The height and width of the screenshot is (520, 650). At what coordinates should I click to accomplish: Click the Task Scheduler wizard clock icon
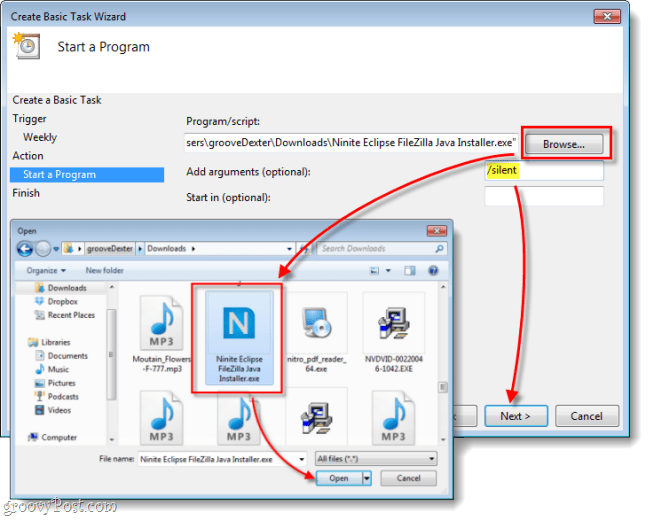tap(27, 46)
